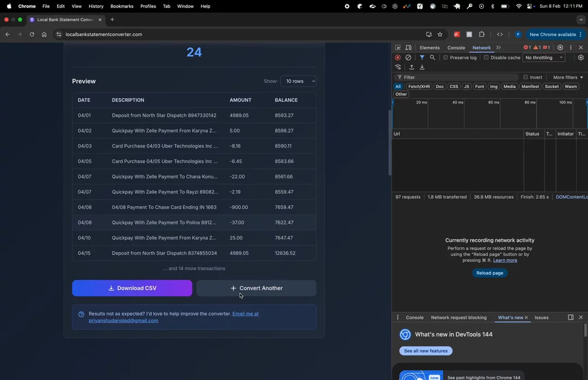
Task: Clear the network log
Action: [408, 58]
